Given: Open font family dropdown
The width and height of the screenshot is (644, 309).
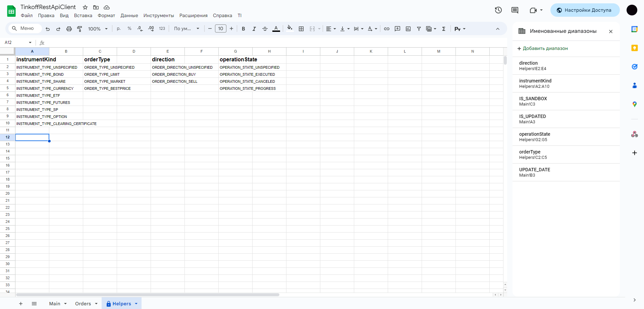Looking at the screenshot, I should coord(186,29).
